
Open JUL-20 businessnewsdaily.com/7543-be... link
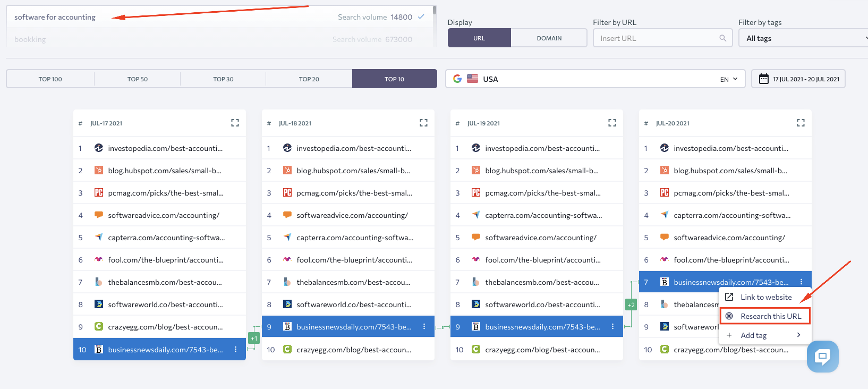pos(731,282)
